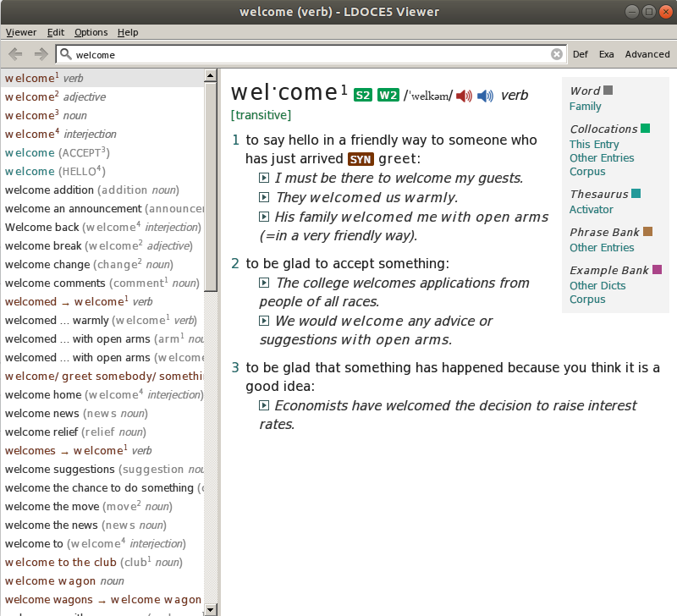Select 'welcome comments' entry

[102, 283]
